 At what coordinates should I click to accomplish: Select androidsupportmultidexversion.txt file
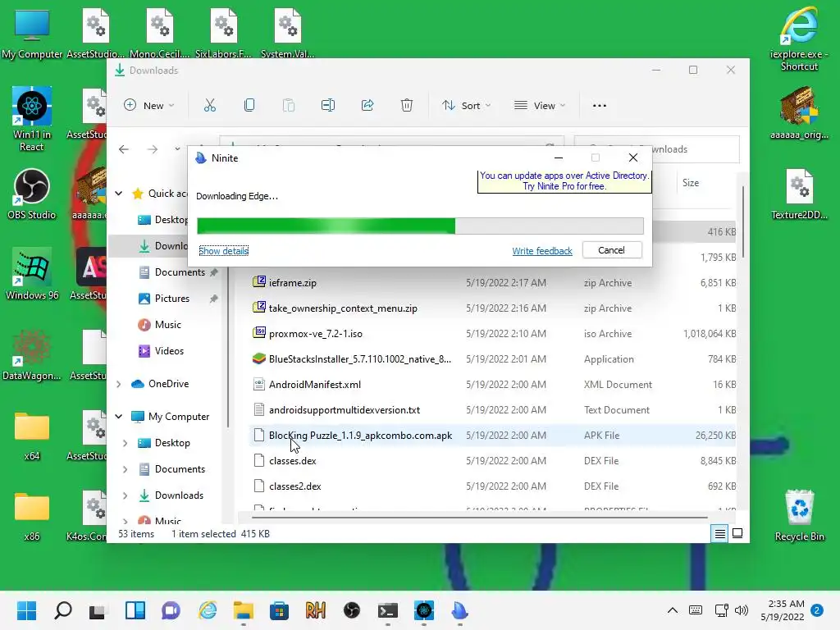pyautogui.click(x=492, y=410)
